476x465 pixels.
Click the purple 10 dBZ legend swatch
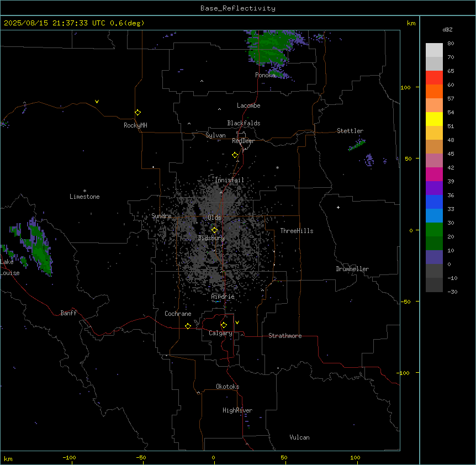pos(434,257)
